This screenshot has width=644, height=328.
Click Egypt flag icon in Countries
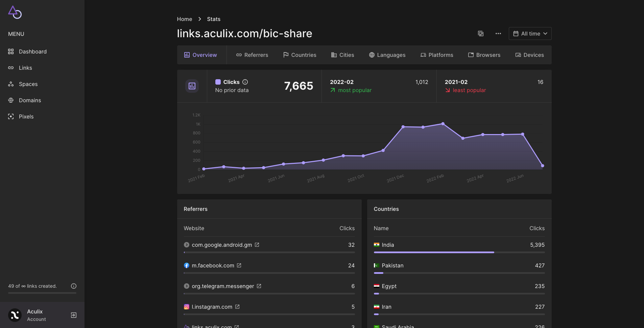(x=377, y=286)
